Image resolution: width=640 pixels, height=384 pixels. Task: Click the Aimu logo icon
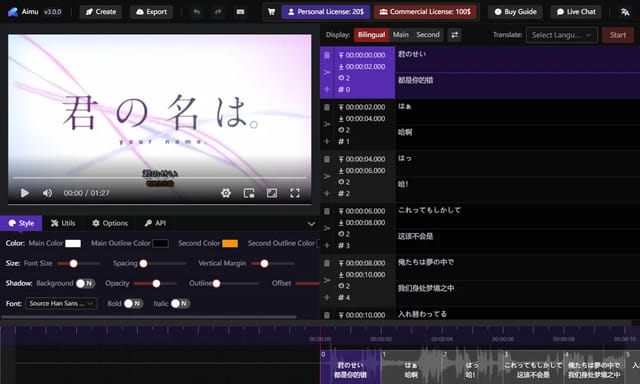[x=13, y=12]
